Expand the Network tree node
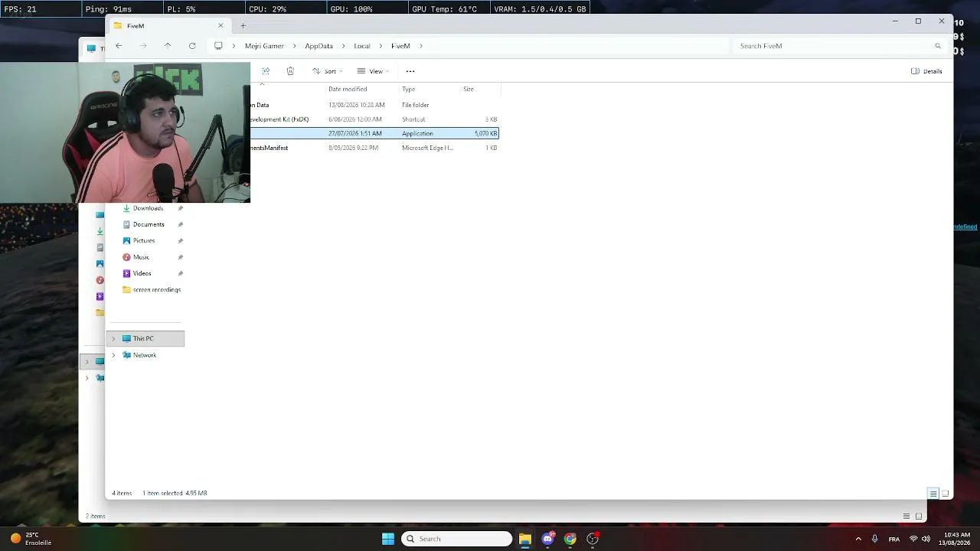The width and height of the screenshot is (980, 551). (113, 355)
